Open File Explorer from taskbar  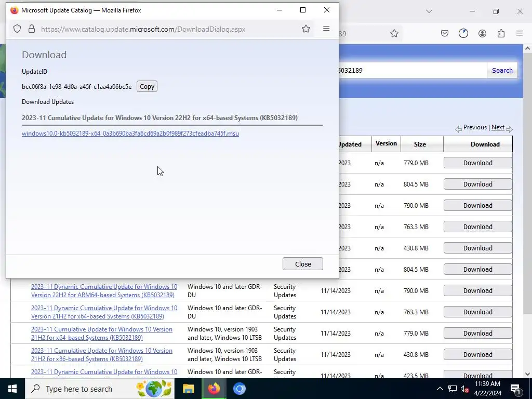click(x=188, y=389)
